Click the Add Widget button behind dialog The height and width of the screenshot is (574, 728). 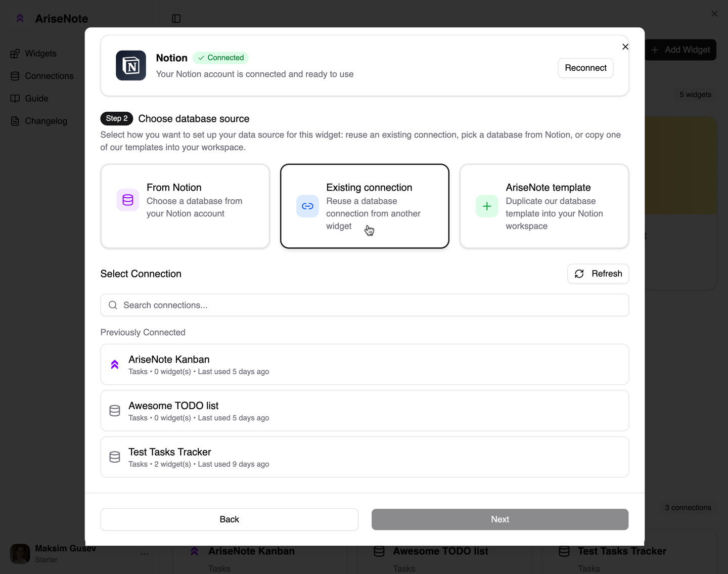[680, 50]
